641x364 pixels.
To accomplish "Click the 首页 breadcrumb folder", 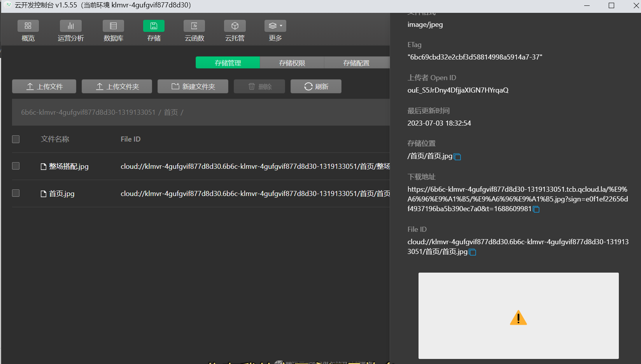I will coord(171,112).
